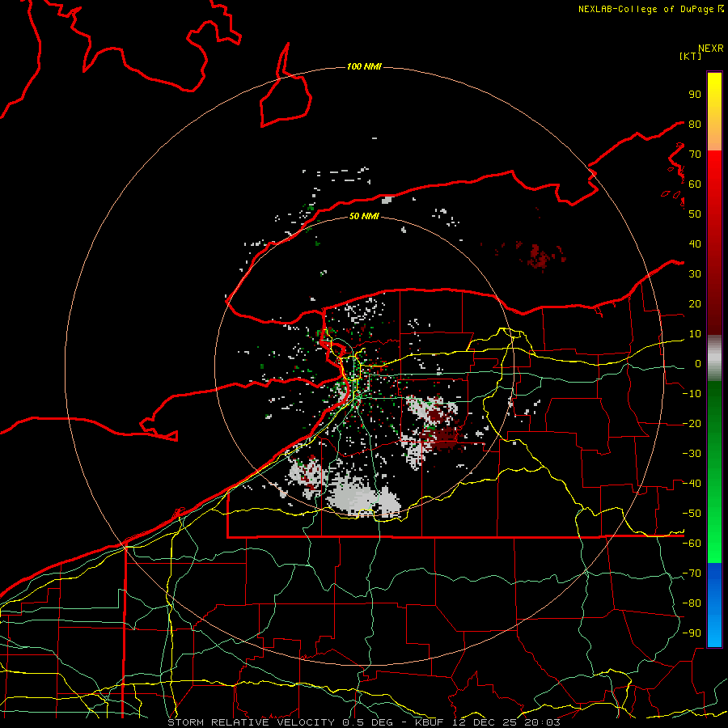The width and height of the screenshot is (728, 728).
Task: Click the -10 value on the velocity scale
Action: pyautogui.click(x=692, y=394)
